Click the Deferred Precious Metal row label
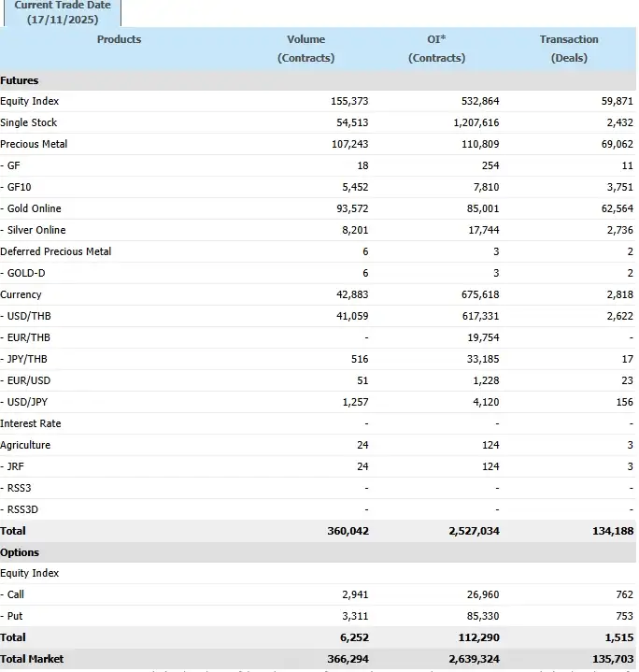Image resolution: width=639 pixels, height=672 pixels. (x=56, y=251)
